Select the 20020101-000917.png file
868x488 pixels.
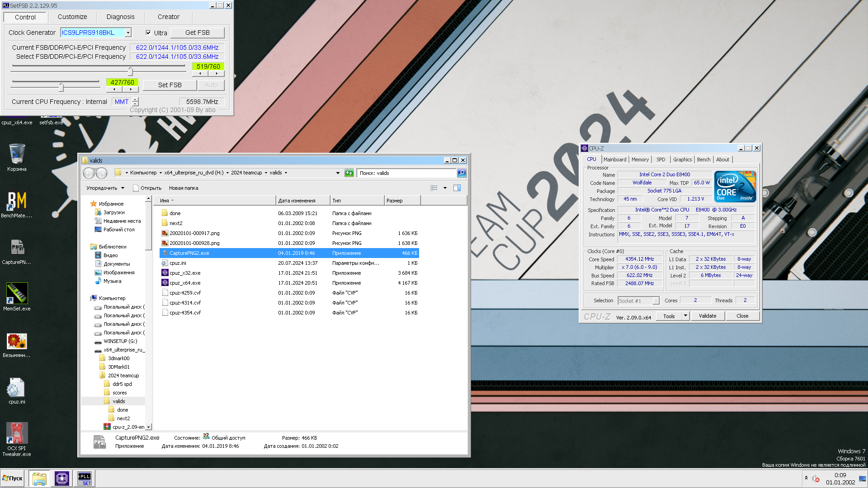(194, 233)
